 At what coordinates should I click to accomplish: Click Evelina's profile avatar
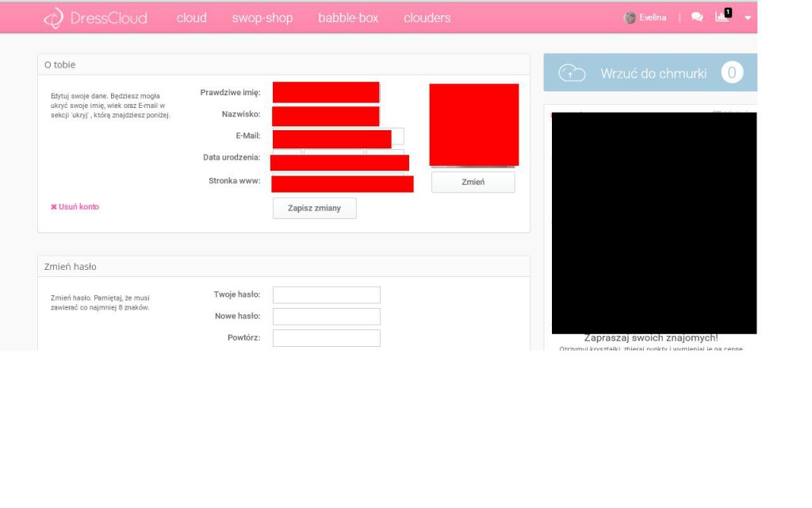[630, 17]
